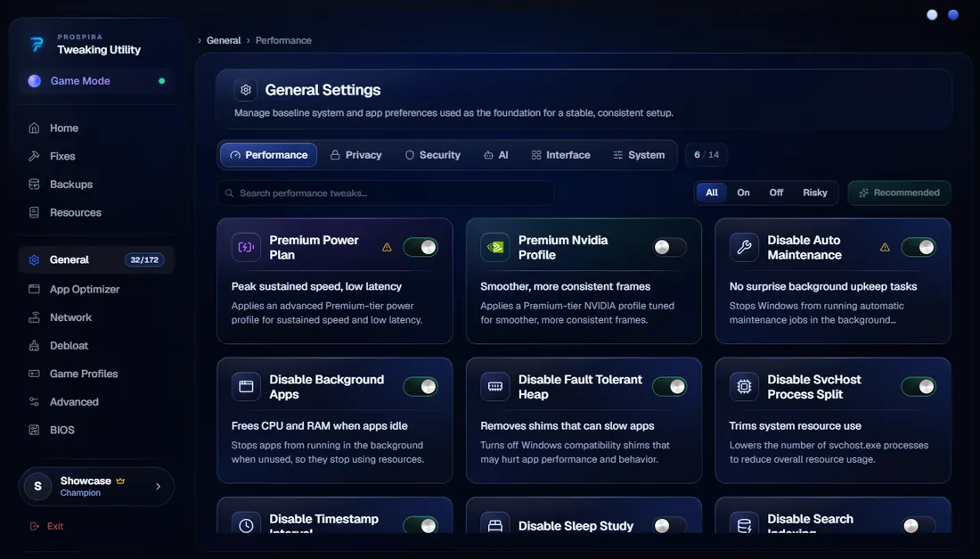
Task: Click 'Peak sustained speed, low latency' text
Action: click(316, 286)
